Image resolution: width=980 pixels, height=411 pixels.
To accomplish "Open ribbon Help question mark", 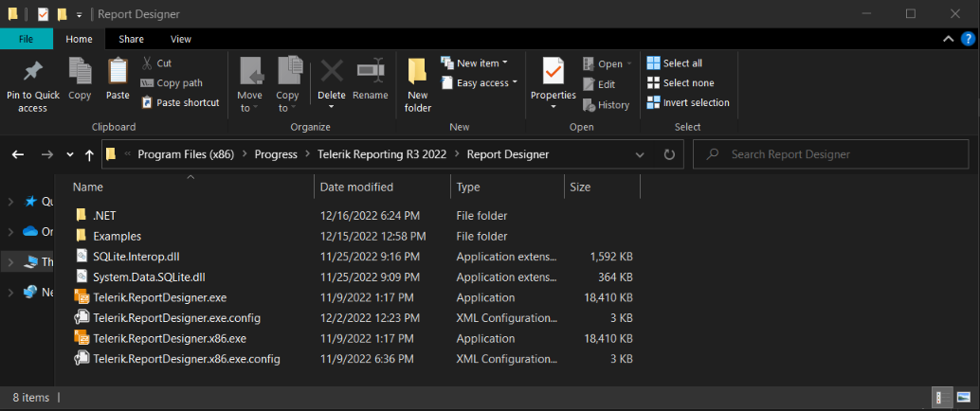I will pyautogui.click(x=968, y=39).
